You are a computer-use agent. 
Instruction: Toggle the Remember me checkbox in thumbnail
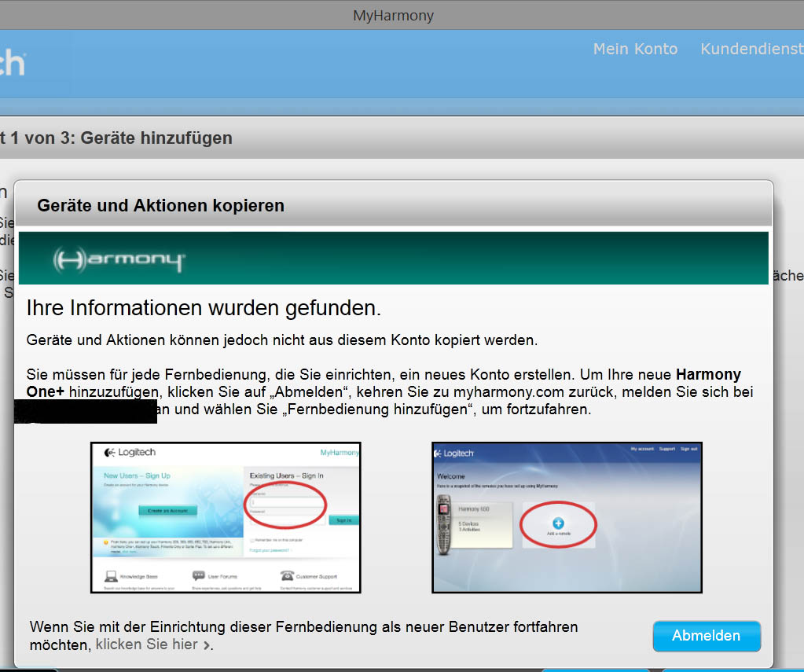tap(251, 541)
